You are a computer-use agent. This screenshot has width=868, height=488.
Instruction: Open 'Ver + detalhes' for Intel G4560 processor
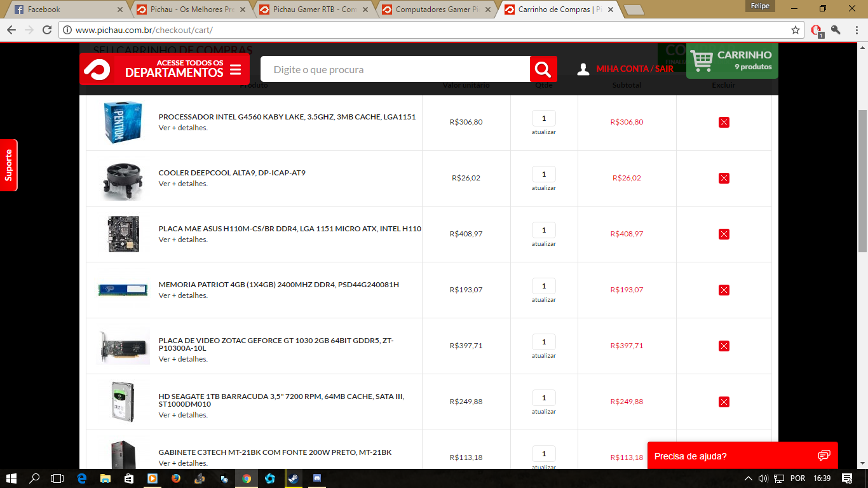[183, 128]
